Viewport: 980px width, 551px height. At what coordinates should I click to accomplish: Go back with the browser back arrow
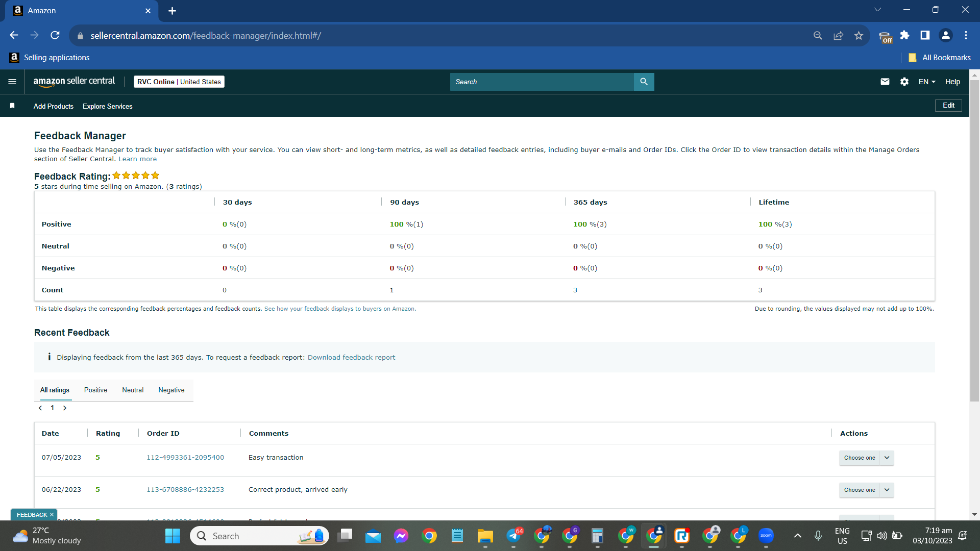(x=14, y=35)
